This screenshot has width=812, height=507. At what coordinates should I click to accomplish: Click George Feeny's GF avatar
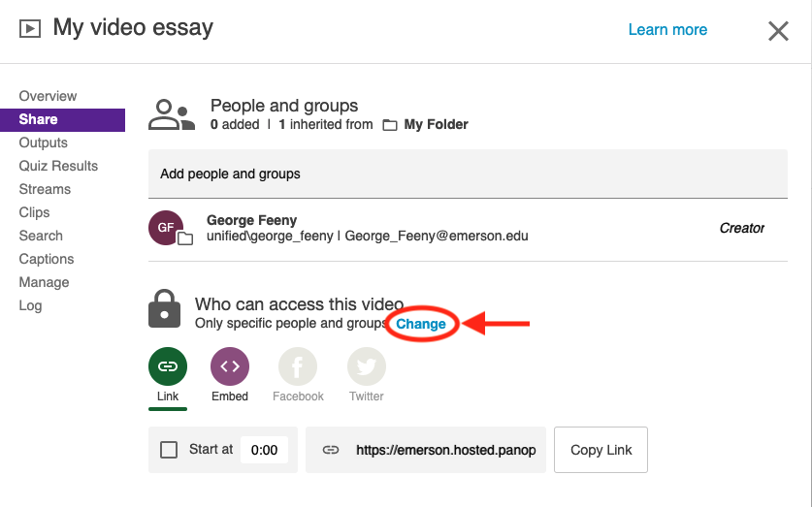pos(167,228)
